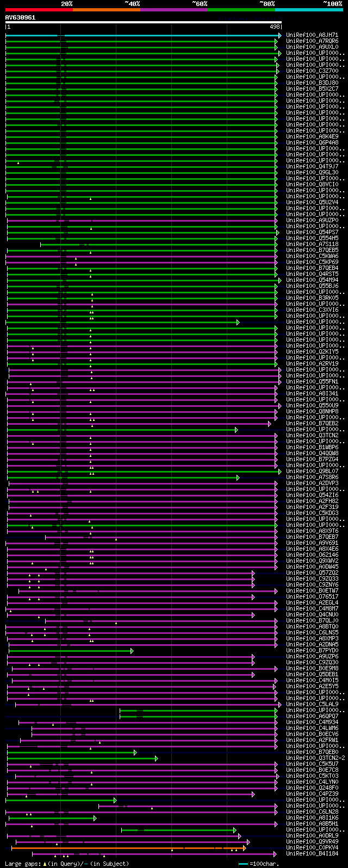
Task: Select hit label UniRef100_Q54PS7
Action: coord(312,232)
